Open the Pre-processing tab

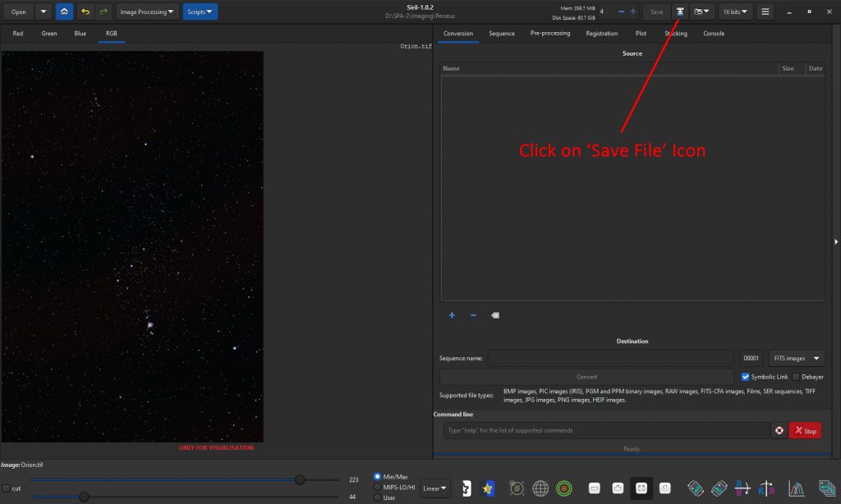[549, 33]
